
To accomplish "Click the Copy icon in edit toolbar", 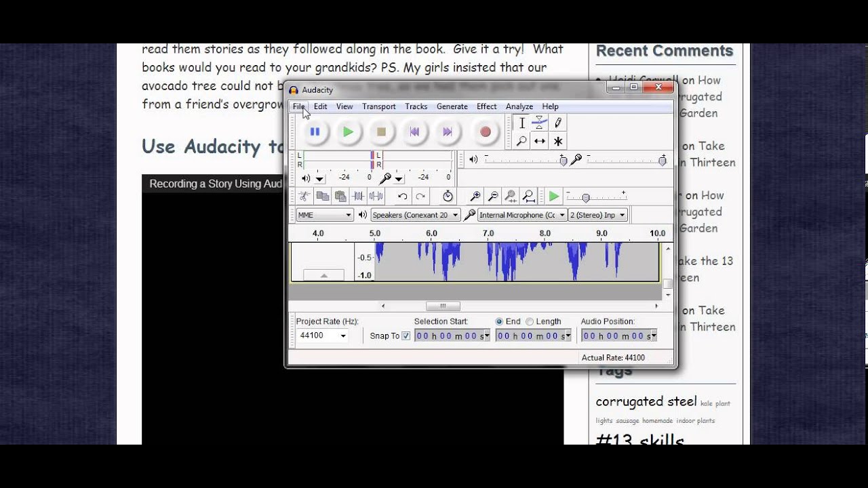I will (x=323, y=197).
